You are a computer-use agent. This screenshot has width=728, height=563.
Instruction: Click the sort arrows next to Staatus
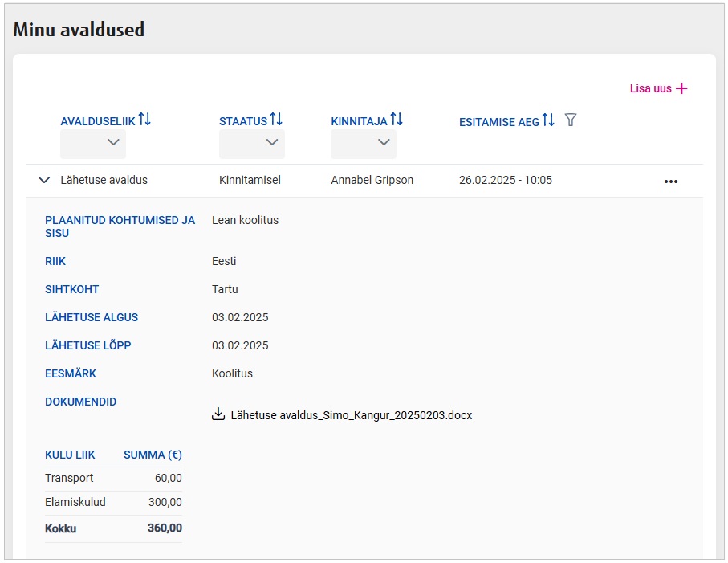[276, 120]
